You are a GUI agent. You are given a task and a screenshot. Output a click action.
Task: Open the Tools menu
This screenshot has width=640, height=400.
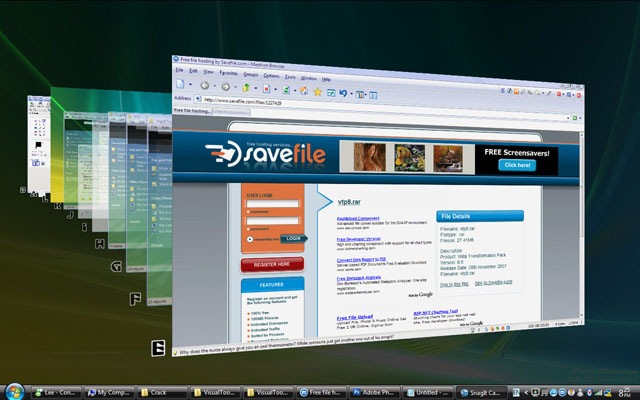click(x=290, y=77)
